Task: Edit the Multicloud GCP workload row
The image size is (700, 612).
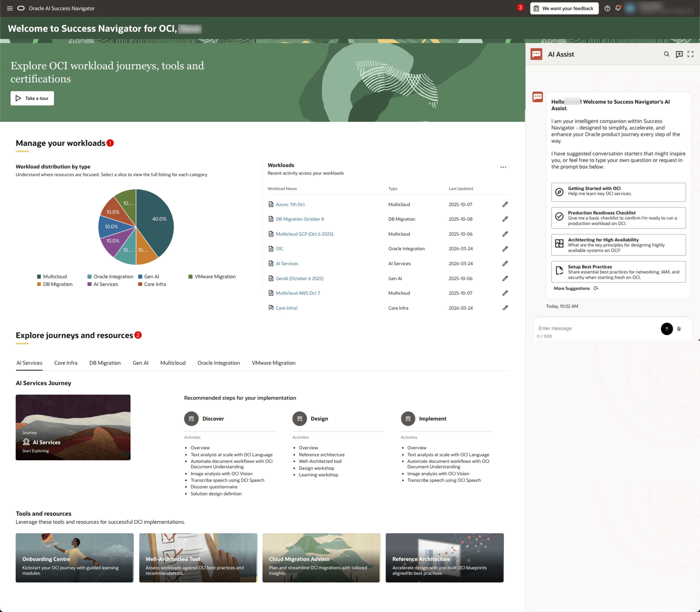Action: pos(505,234)
